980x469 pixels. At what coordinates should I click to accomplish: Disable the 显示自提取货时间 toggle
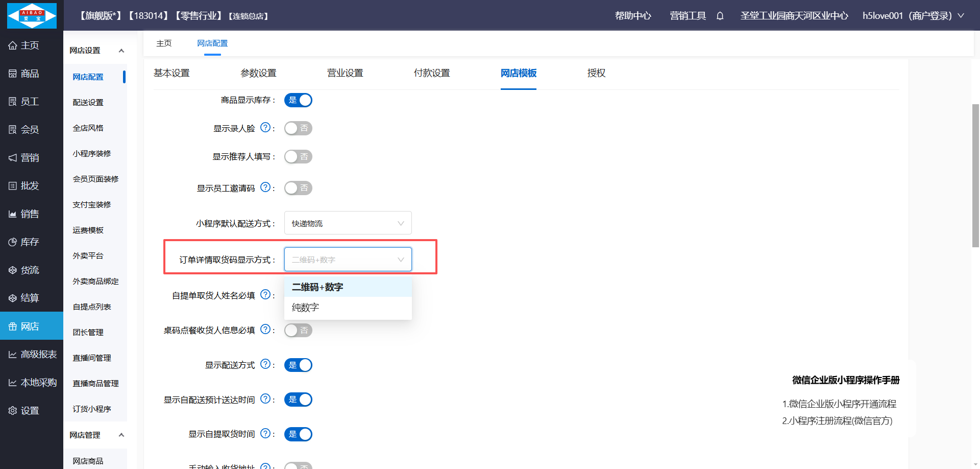(x=298, y=434)
